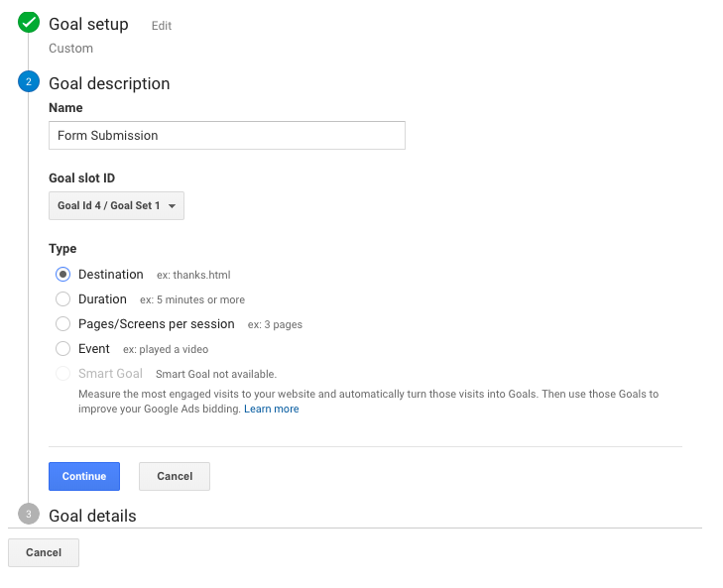Click the grey step 3 circle icon
723x588 pixels.
coord(29,514)
